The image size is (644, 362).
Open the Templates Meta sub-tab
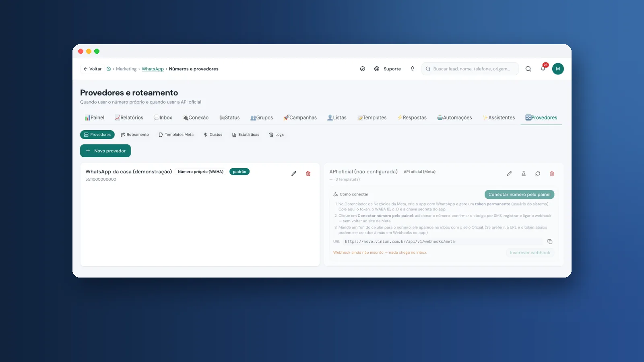point(176,135)
